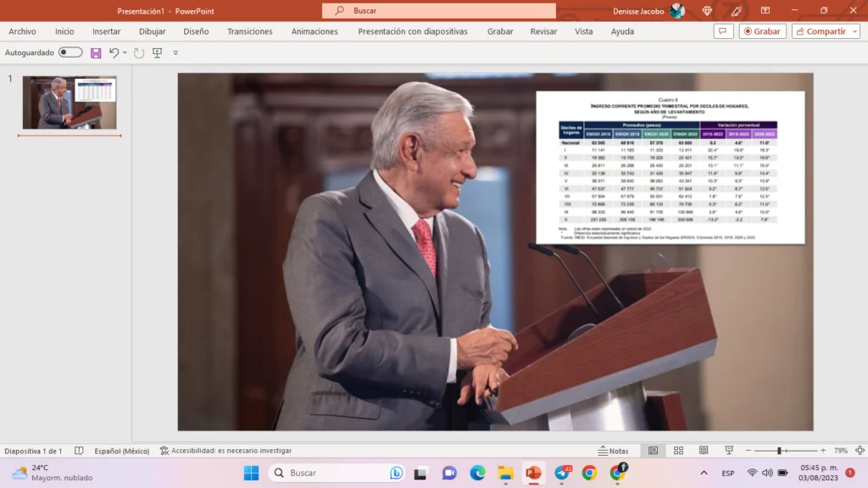
Task: Switch to Normal view icon
Action: click(654, 451)
